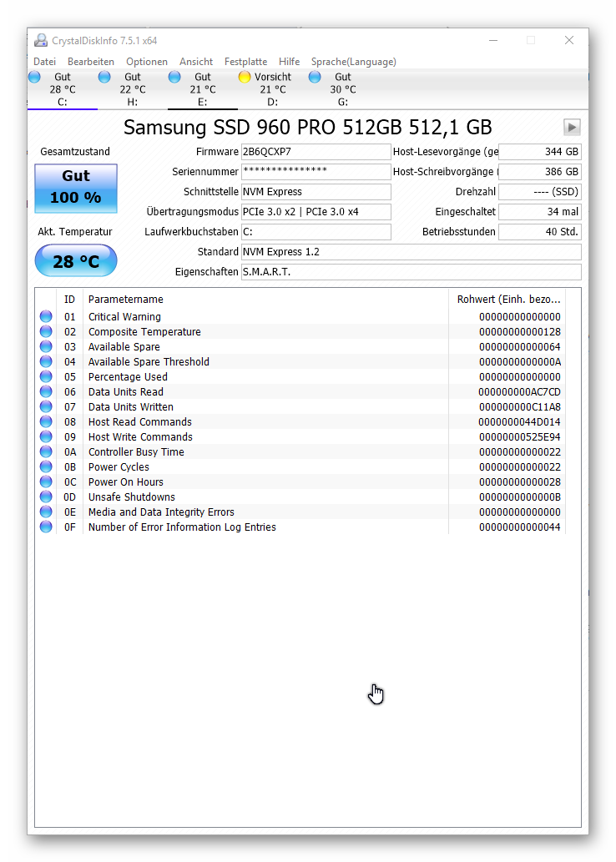Click status orb of Available Spare row
The image size is (616, 862).
[x=46, y=347]
